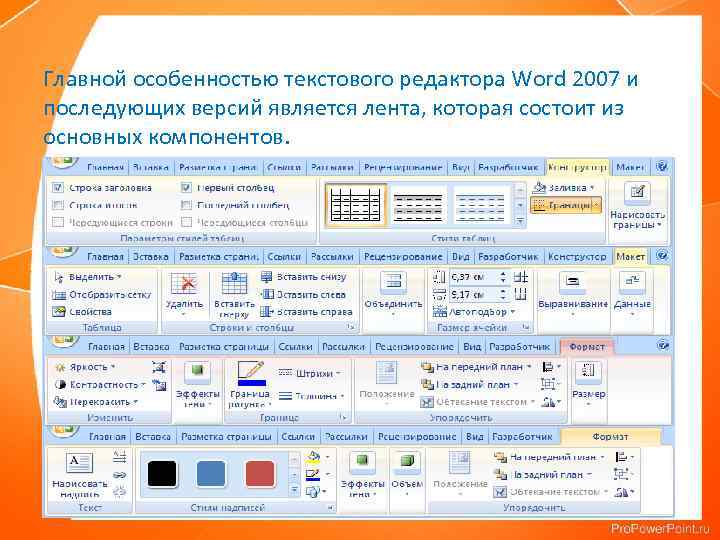Screen dimensions: 720x540
Task: Click the row height field 0,37 см
Action: [473, 277]
